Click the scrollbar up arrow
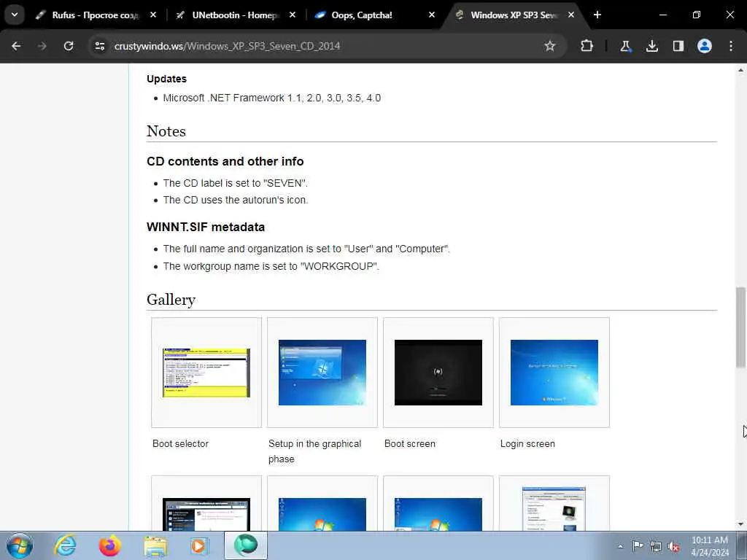Viewport: 747px width, 560px height. click(x=740, y=70)
